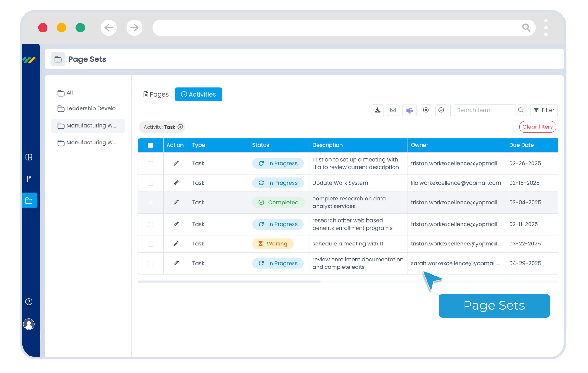
Task: Click the email envelope toolbar icon
Action: [x=393, y=110]
